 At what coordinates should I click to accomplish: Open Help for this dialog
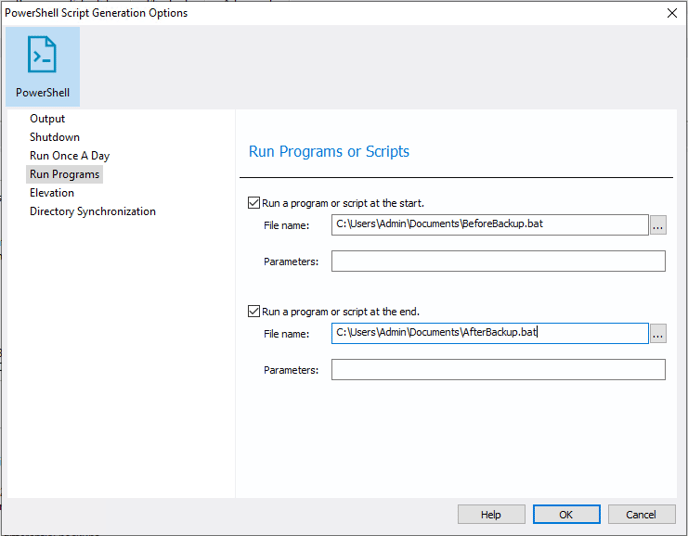tap(491, 514)
